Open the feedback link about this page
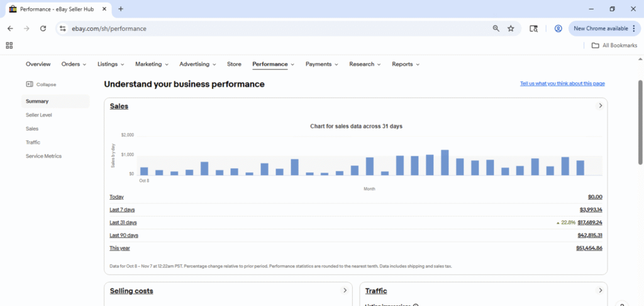 (562, 84)
